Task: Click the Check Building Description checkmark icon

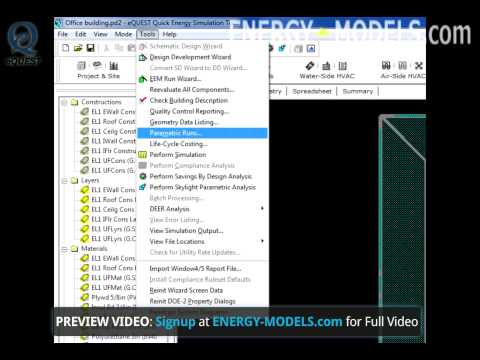Action: [143, 100]
